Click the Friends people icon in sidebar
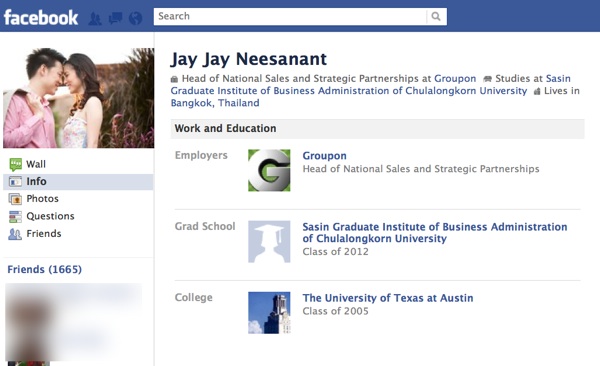This screenshot has height=366, width=600. [15, 234]
